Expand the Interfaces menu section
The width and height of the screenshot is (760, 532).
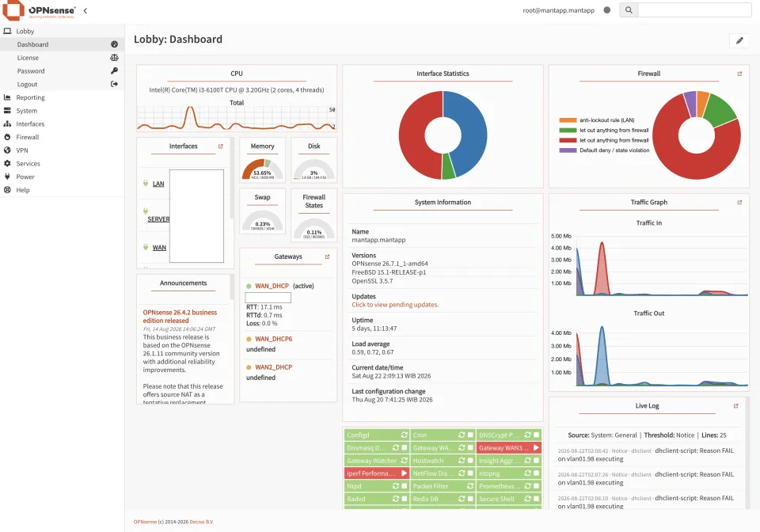pyautogui.click(x=62, y=124)
